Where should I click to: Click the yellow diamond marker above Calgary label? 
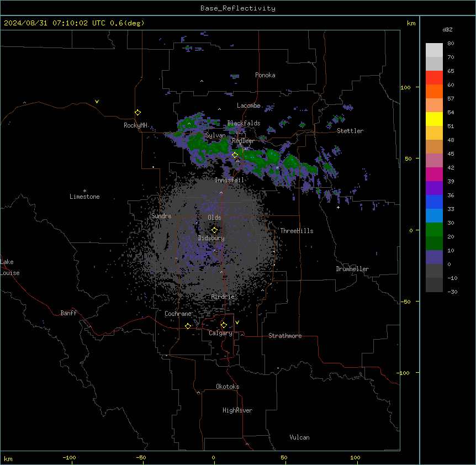click(x=224, y=325)
